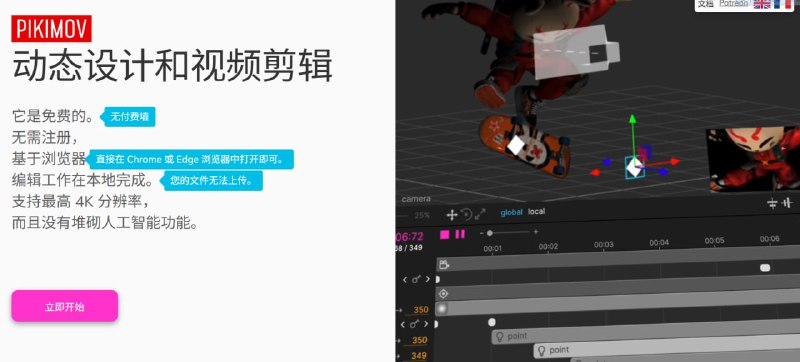
Task: Select the camera frustum object in 3D view
Action: pos(577,53)
